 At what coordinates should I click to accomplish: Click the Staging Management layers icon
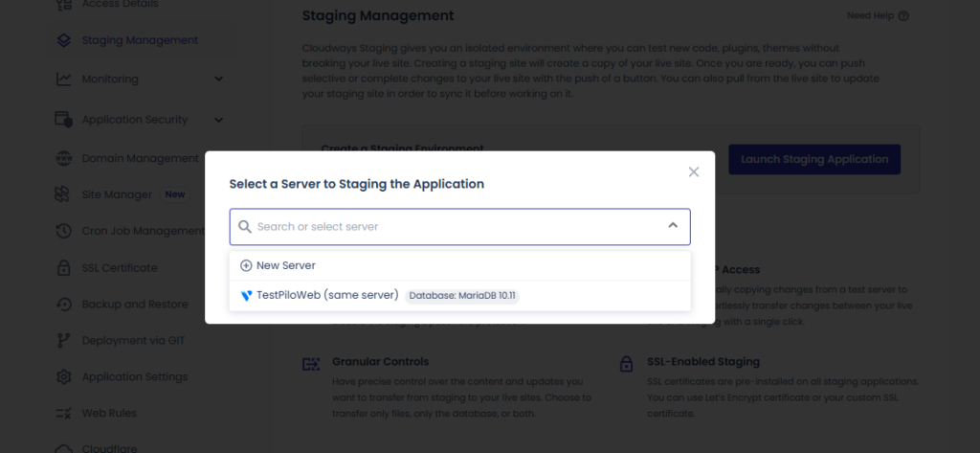[64, 40]
